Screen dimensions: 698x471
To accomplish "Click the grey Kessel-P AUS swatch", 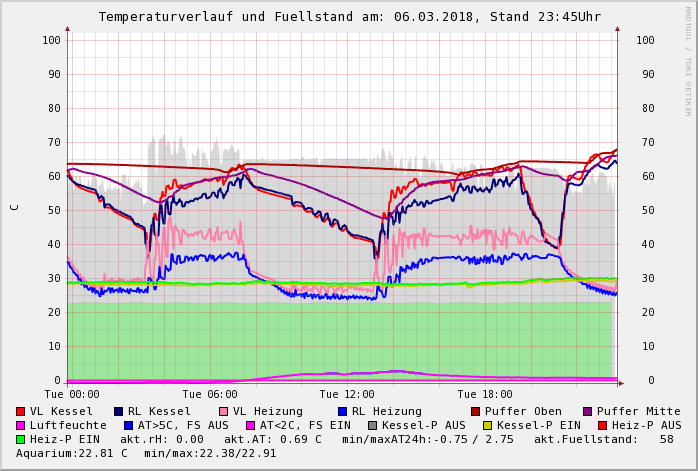I will (372, 425).
